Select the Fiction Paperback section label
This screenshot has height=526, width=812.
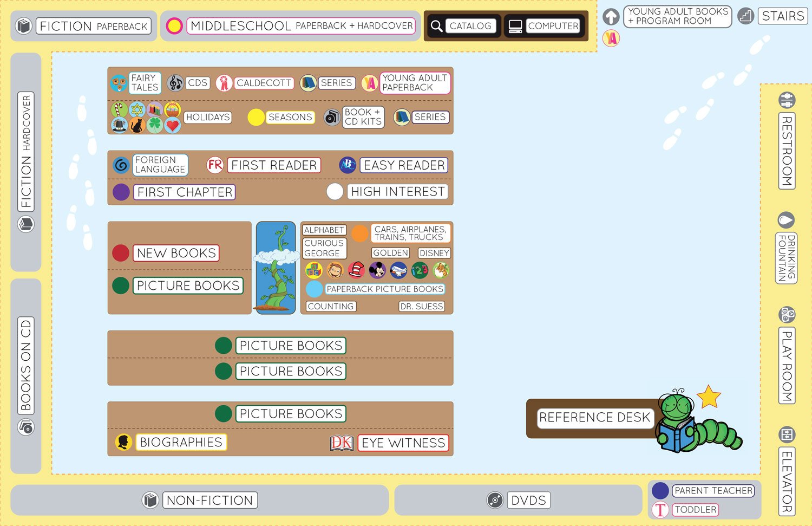tap(93, 26)
